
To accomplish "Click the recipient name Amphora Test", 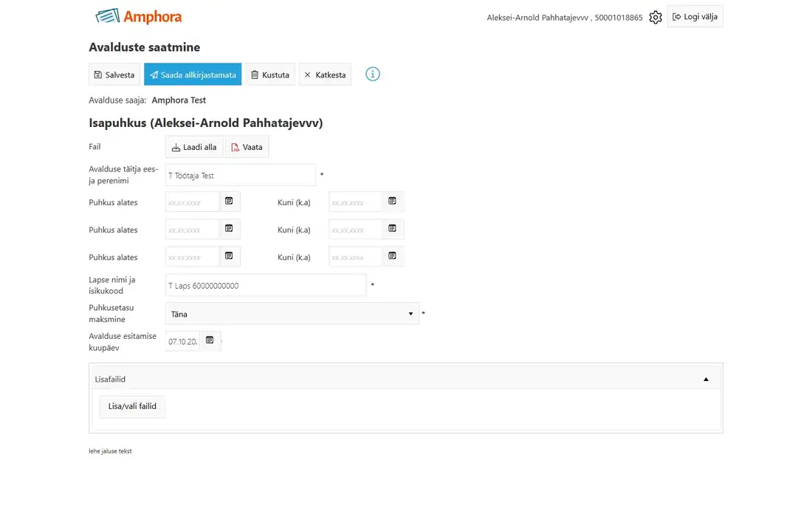I will (x=179, y=100).
